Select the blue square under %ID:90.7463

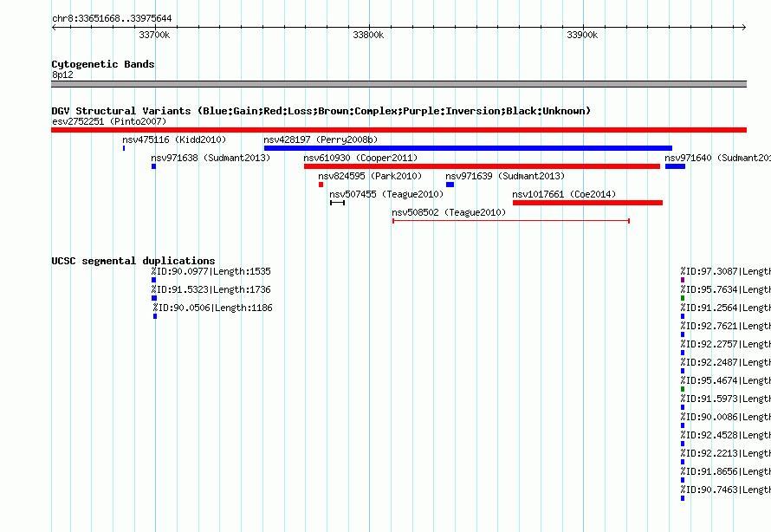(x=683, y=498)
